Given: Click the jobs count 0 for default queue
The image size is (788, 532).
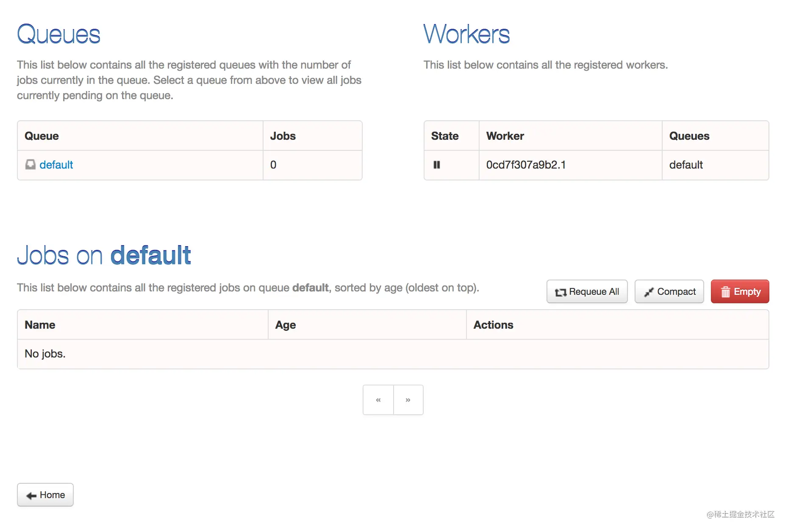Looking at the screenshot, I should 273,165.
